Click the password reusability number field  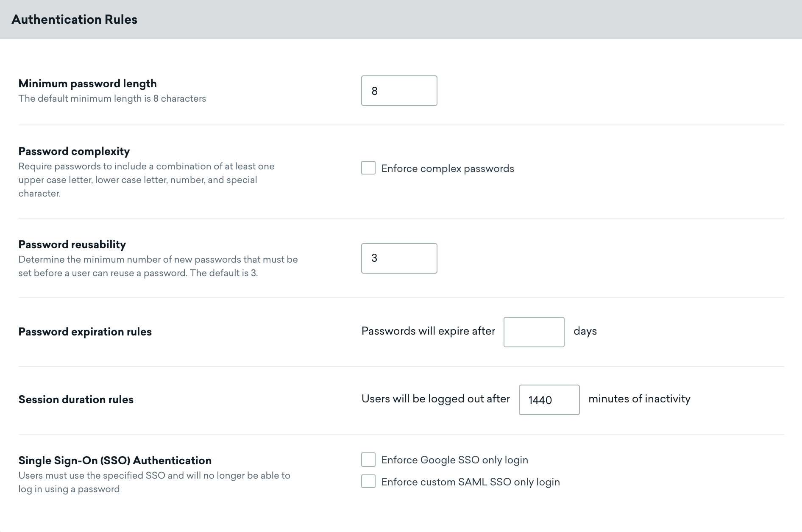[399, 258]
